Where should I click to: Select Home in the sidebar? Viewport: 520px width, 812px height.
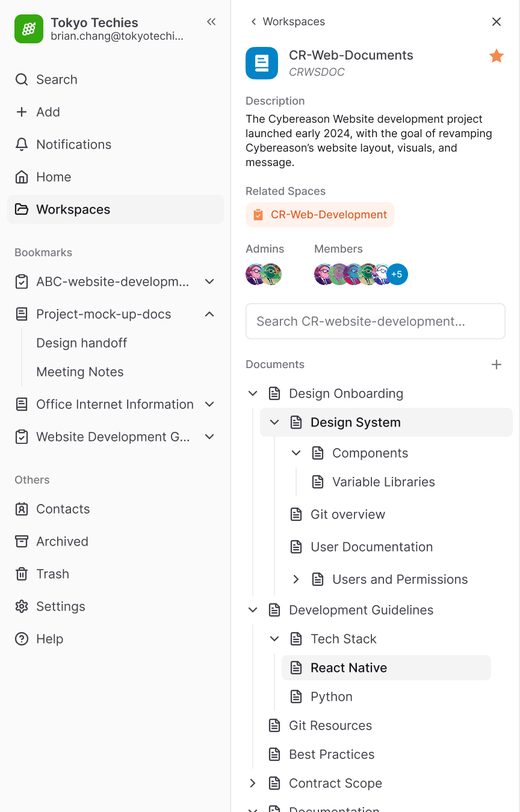click(54, 177)
